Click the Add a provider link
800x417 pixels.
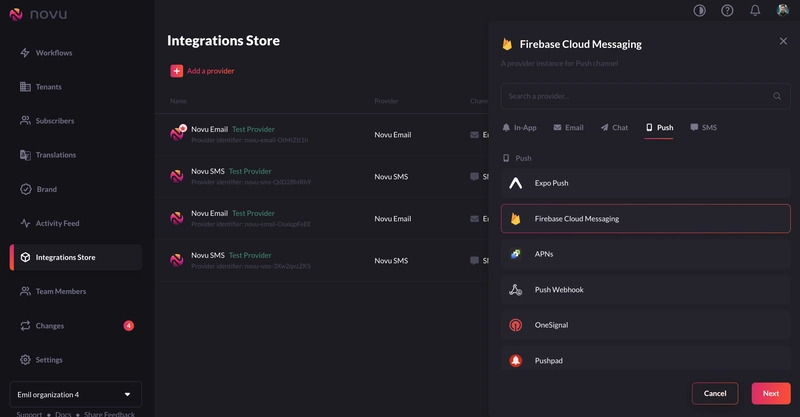tap(210, 71)
